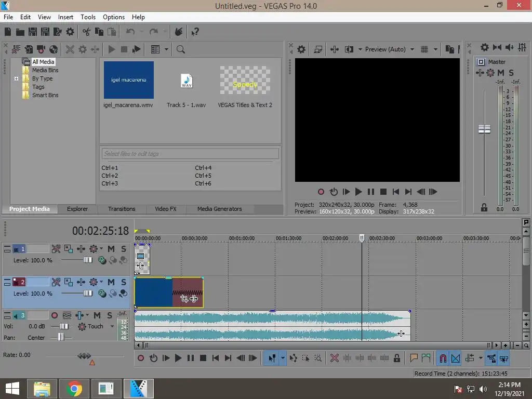The height and width of the screenshot is (399, 532).
Task: Click the Delete X icon in the timeline toolbar
Action: [x=335, y=358]
